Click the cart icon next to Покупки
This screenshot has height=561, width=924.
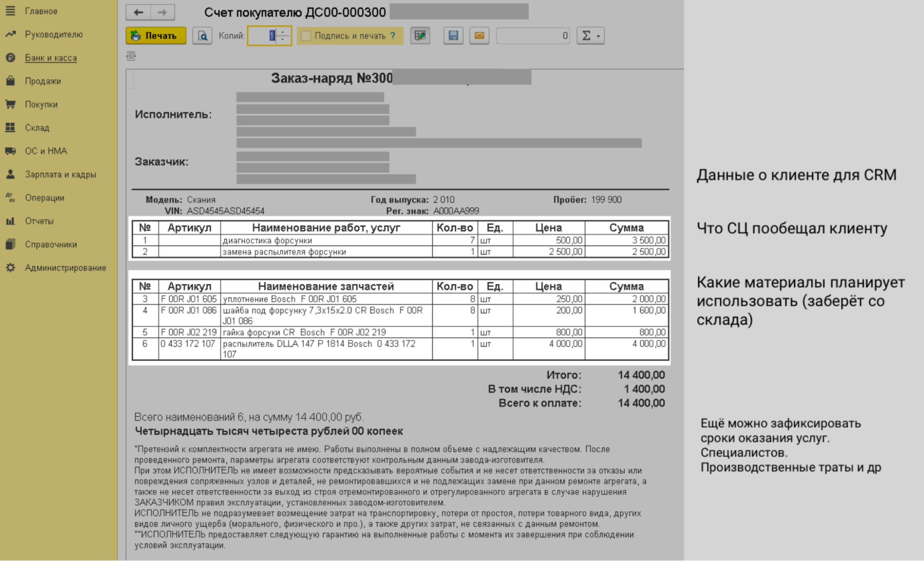click(x=10, y=104)
